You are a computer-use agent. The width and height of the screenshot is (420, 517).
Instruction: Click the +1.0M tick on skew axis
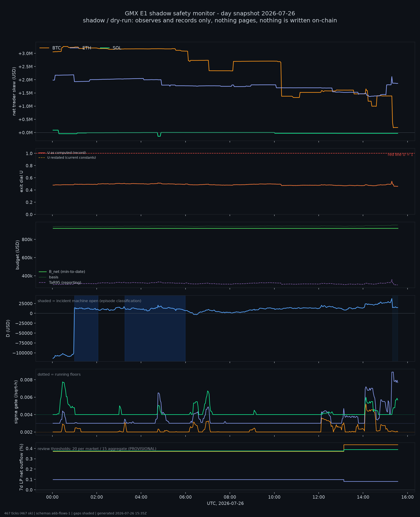pos(25,106)
